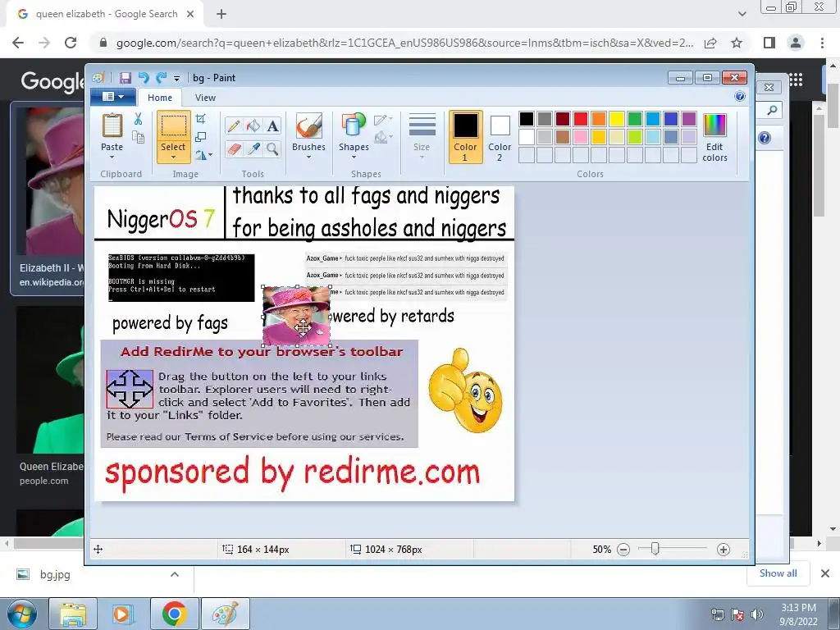Open the Chrome profile avatar

coord(796,43)
